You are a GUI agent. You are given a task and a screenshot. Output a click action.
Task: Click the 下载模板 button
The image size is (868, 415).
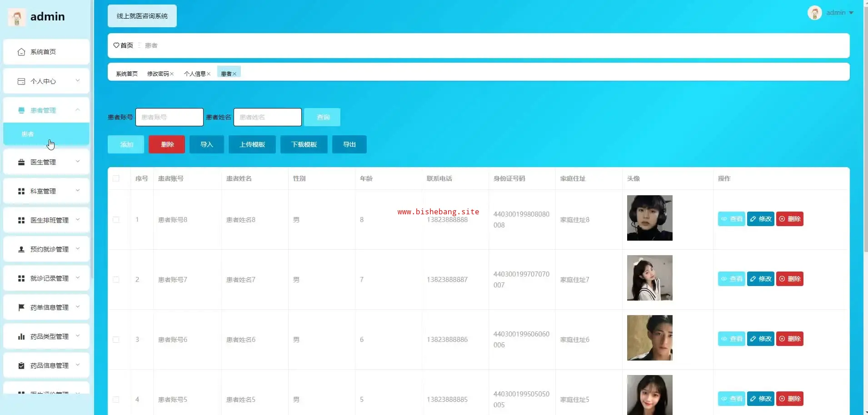[304, 144]
